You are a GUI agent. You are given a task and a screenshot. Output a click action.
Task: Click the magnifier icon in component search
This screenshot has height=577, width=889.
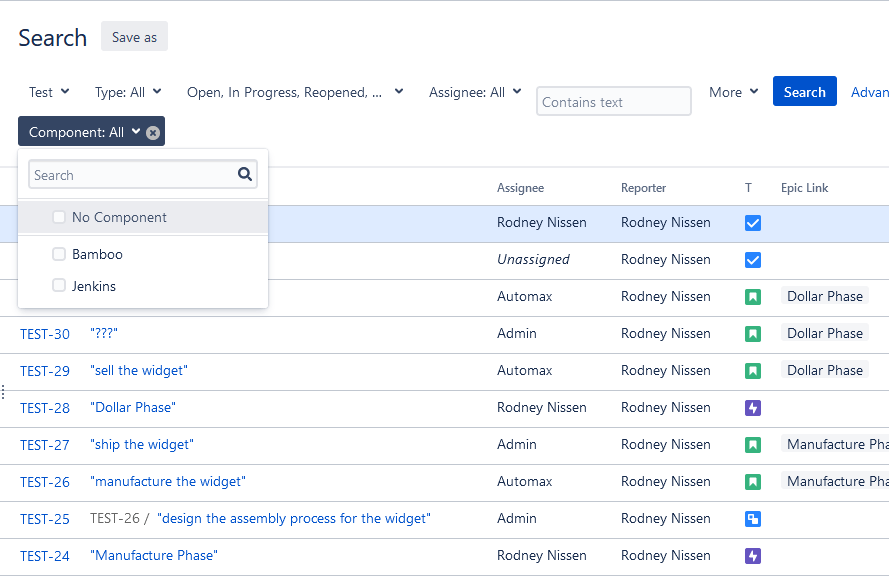(x=245, y=175)
